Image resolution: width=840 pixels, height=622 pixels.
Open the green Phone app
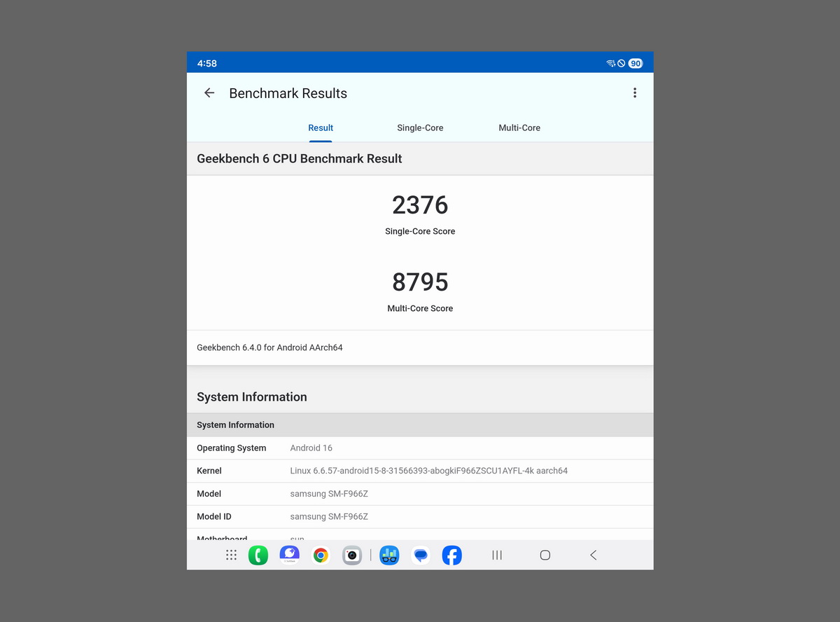pos(258,555)
